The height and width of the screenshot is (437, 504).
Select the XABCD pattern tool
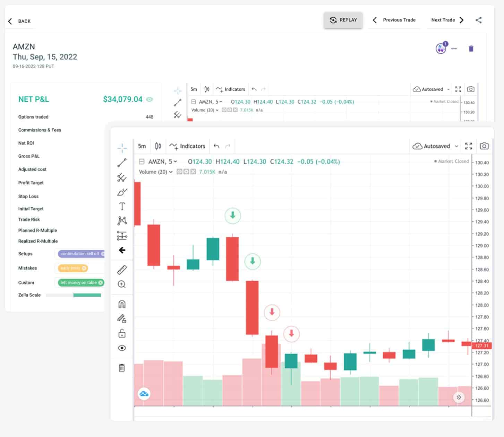pyautogui.click(x=122, y=221)
